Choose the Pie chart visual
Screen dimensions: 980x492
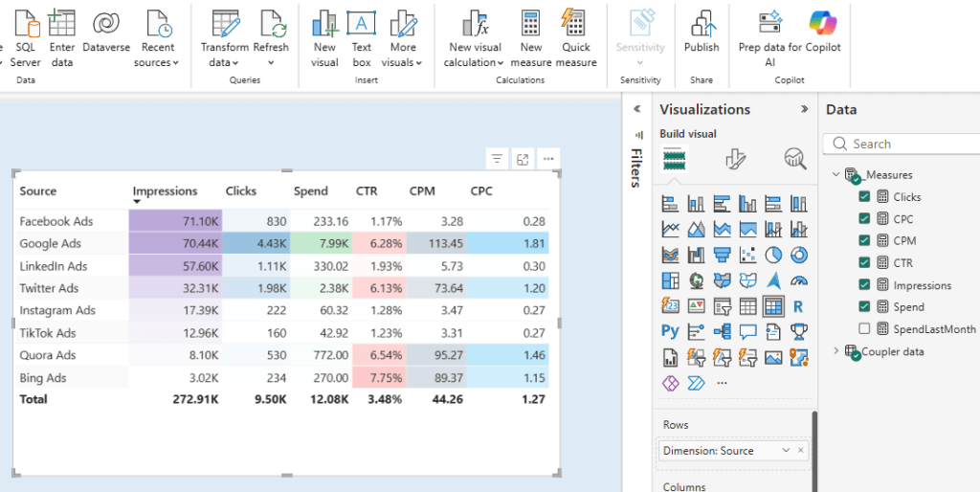(773, 255)
